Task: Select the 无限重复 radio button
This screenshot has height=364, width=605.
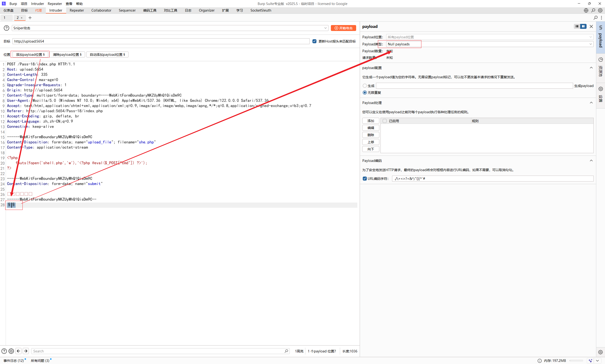Action: [364, 92]
